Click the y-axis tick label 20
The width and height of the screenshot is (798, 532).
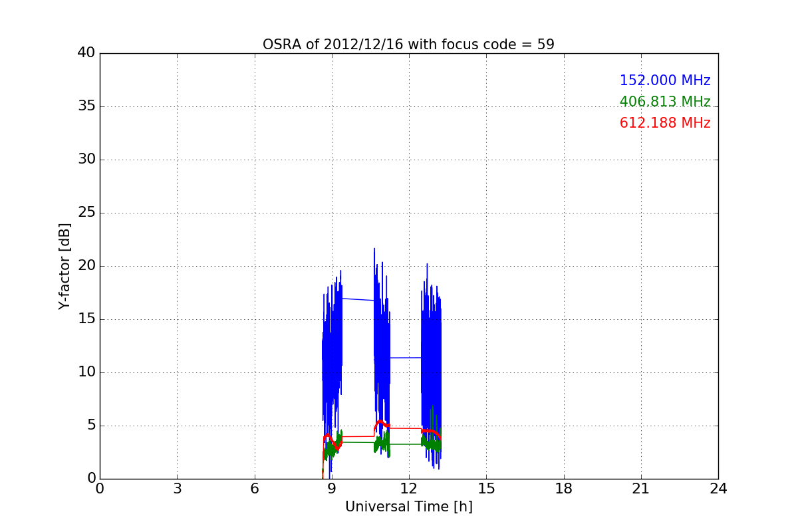[x=86, y=266]
